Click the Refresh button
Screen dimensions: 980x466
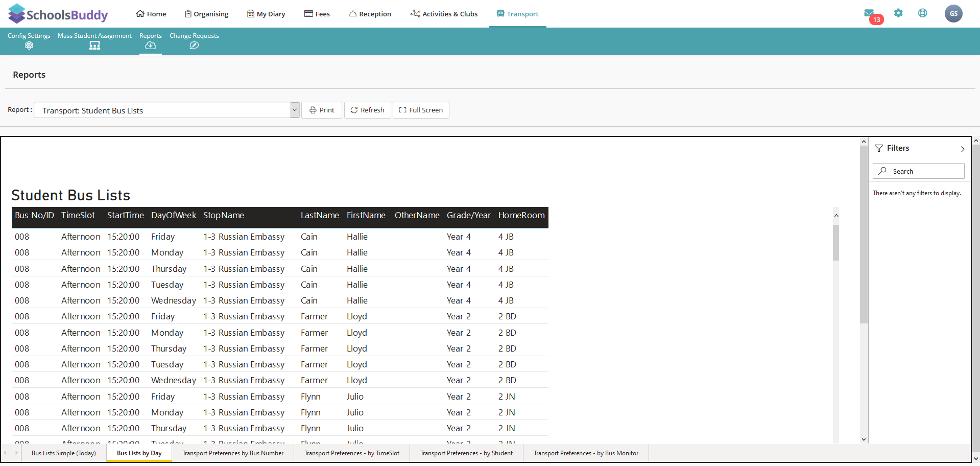(x=368, y=110)
